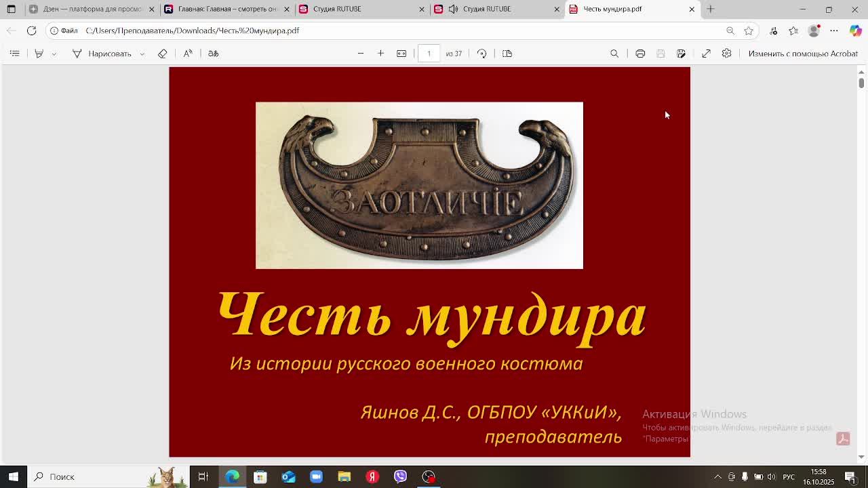The width and height of the screenshot is (868, 488).
Task: Open the PDF table of contents panel
Action: (14, 54)
